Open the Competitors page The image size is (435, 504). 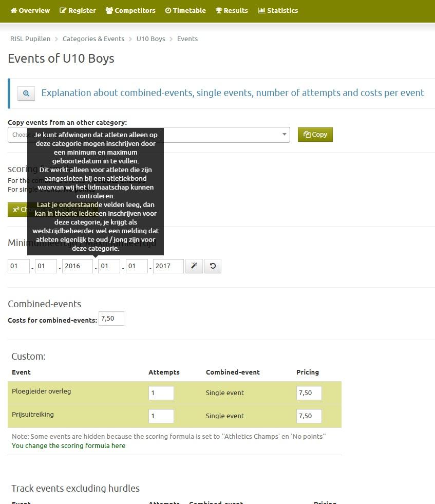click(x=130, y=10)
